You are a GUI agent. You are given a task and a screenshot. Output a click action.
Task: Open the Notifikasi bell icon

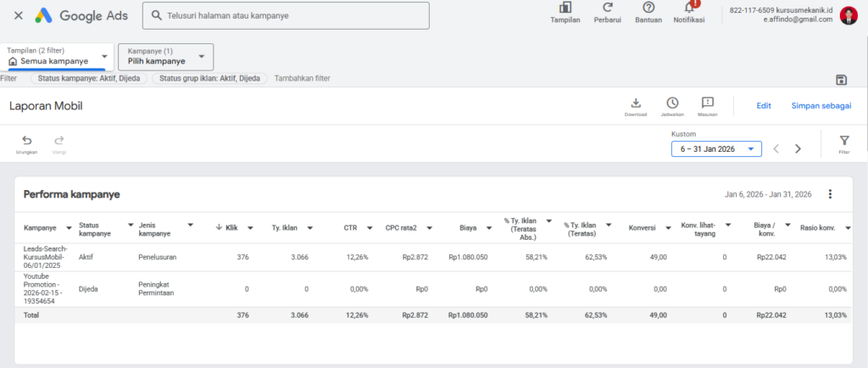(x=688, y=8)
